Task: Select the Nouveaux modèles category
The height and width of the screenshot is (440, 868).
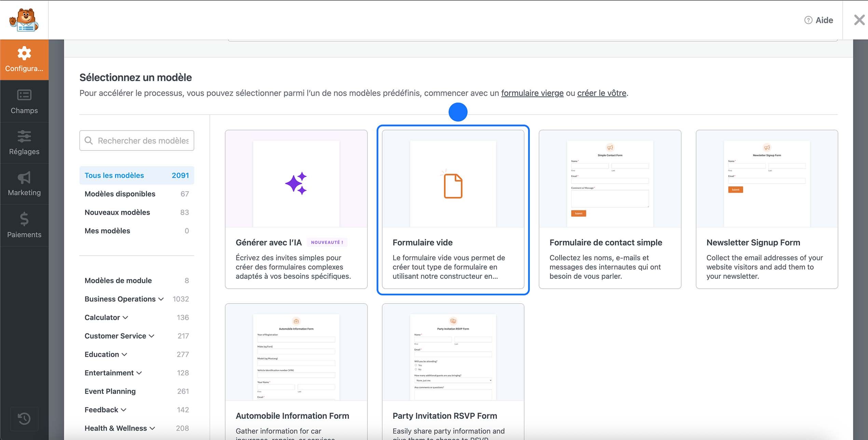Action: (x=117, y=212)
